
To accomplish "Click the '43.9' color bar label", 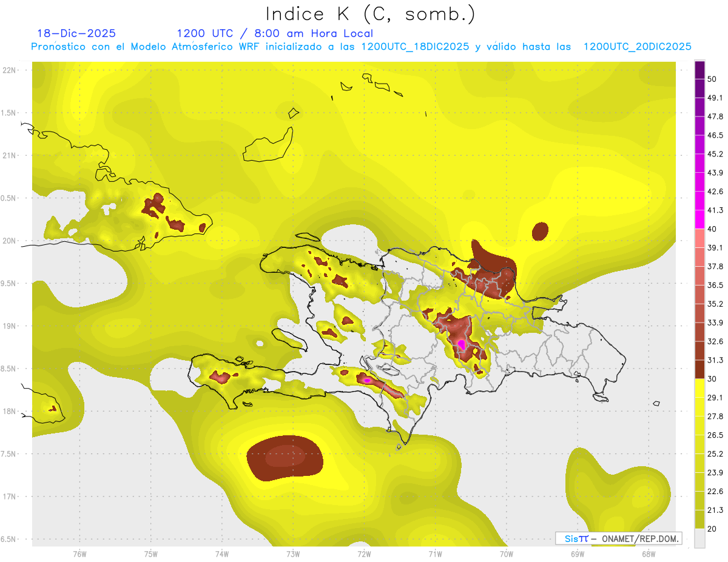I will 715,173.
